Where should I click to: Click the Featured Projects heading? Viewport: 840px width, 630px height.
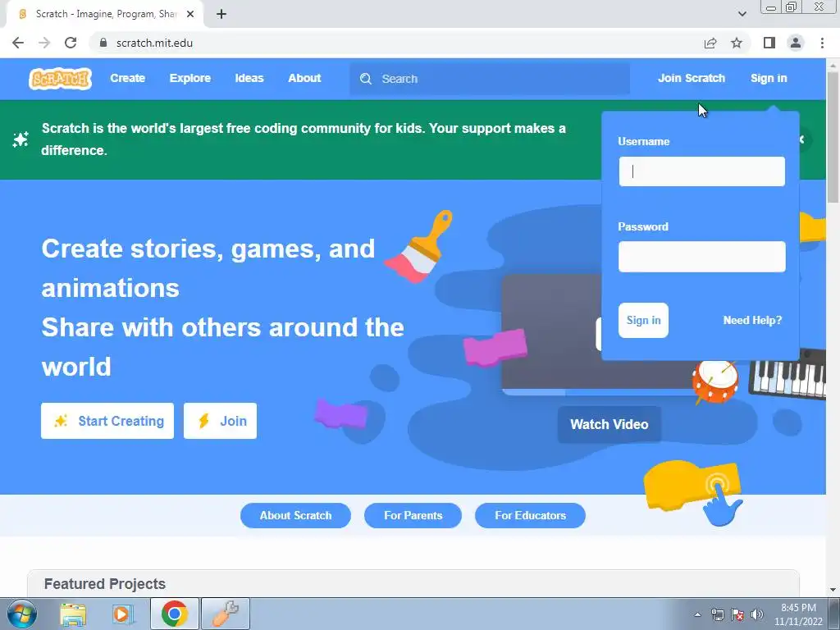coord(105,584)
